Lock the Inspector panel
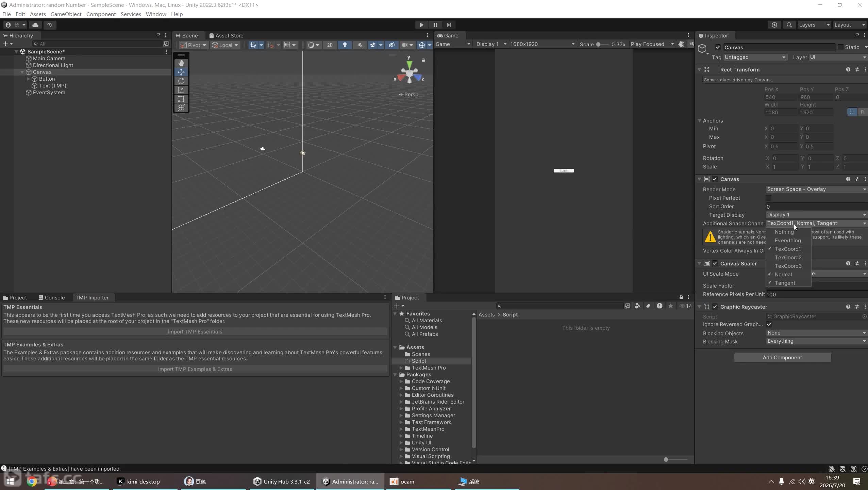 857,35
